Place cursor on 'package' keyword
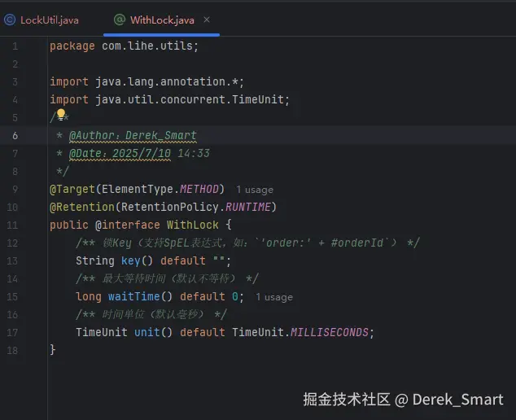This screenshot has width=516, height=420. point(72,46)
